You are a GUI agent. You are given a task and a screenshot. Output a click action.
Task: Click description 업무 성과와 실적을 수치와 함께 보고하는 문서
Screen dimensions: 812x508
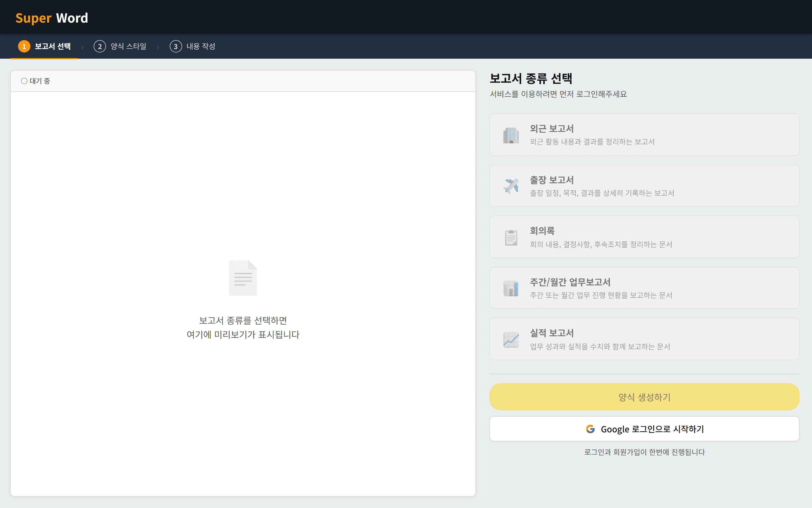600,346
